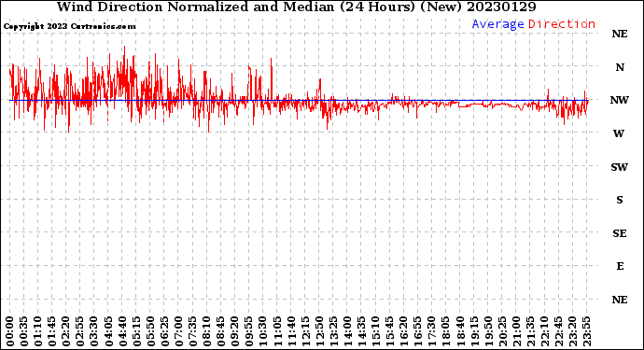Click the 07:35 time label
The width and height of the screenshot is (644, 350).
point(192,331)
